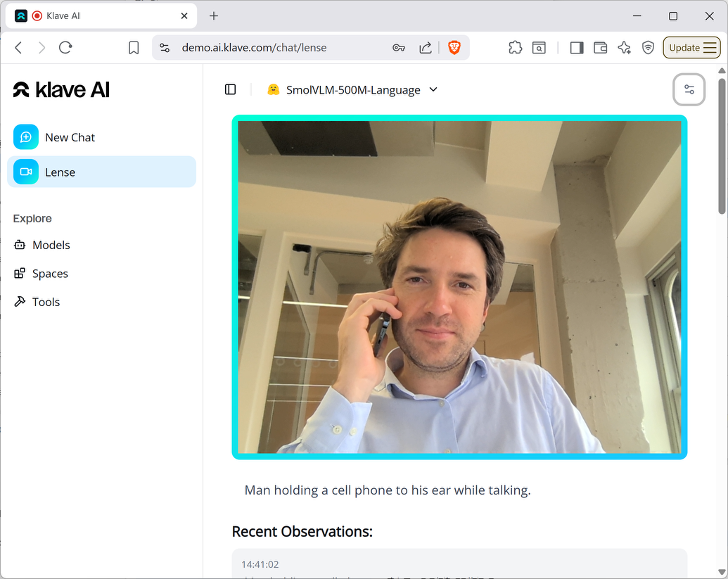The image size is (728, 580).
Task: Reload the page with the refresh icon
Action: (65, 47)
